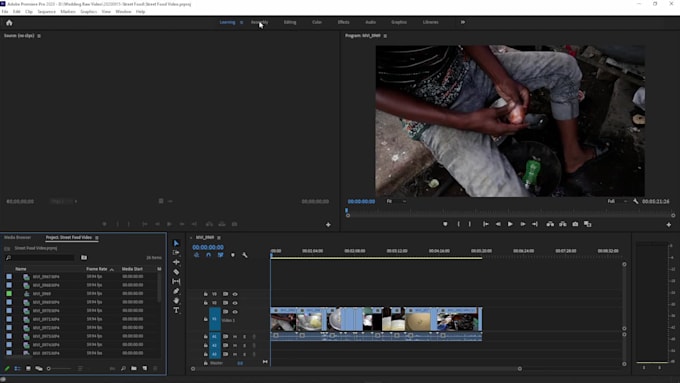Open Project panel hamburger menu
Viewport: 680px width, 383px height.
coord(97,238)
